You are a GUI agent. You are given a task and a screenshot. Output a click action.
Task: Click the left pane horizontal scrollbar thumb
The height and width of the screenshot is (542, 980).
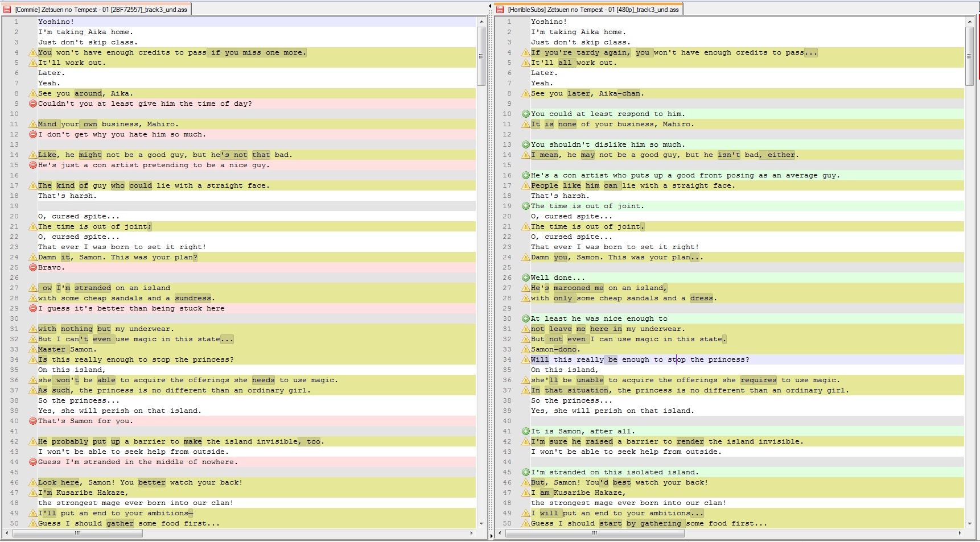(77, 533)
